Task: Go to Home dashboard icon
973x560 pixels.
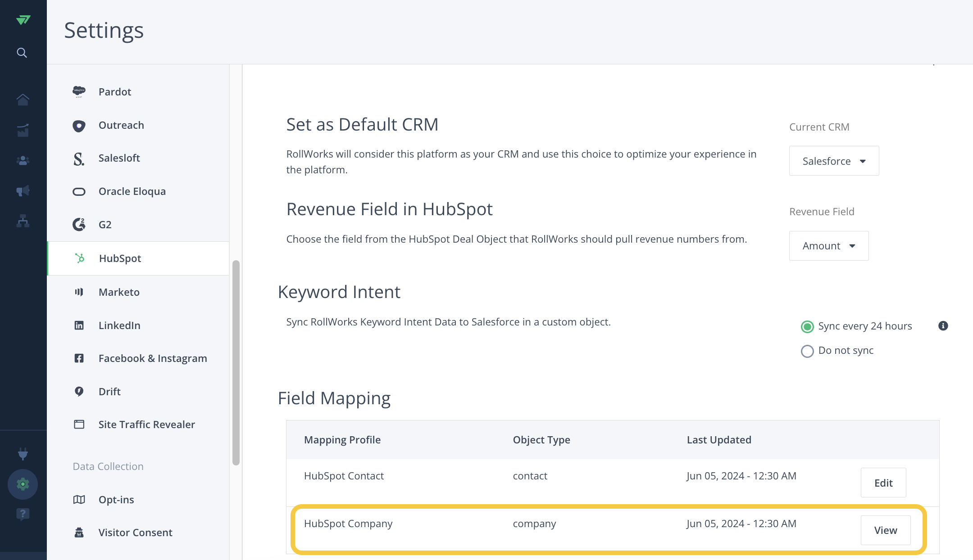Action: pos(23,99)
